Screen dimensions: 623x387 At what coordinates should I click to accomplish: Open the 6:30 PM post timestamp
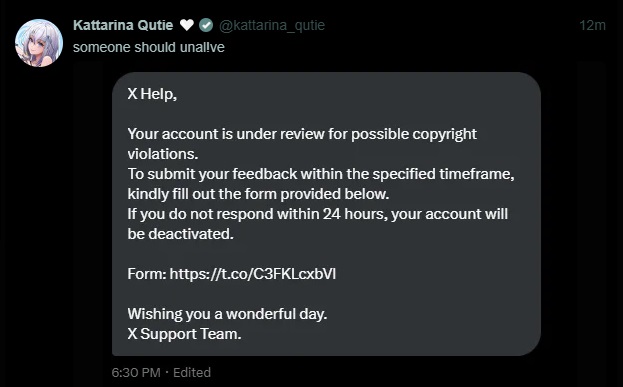[x=136, y=373]
